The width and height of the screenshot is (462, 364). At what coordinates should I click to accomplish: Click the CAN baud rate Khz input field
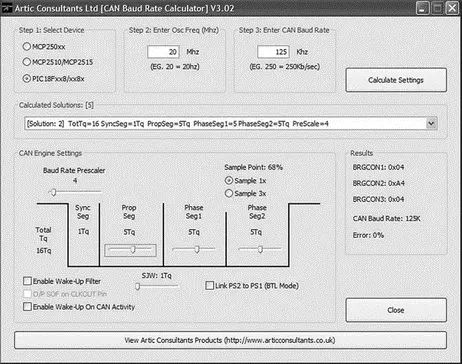[273, 52]
